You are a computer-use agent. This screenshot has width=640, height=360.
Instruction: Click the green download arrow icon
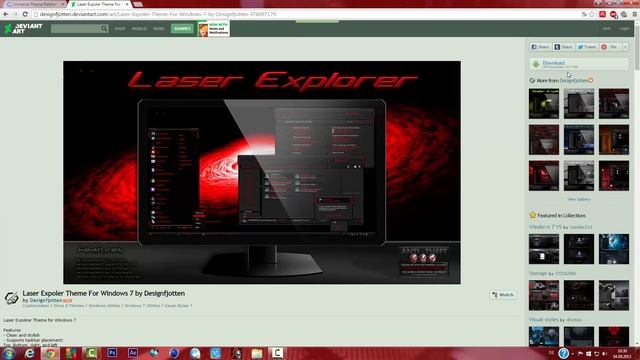pyautogui.click(x=536, y=64)
